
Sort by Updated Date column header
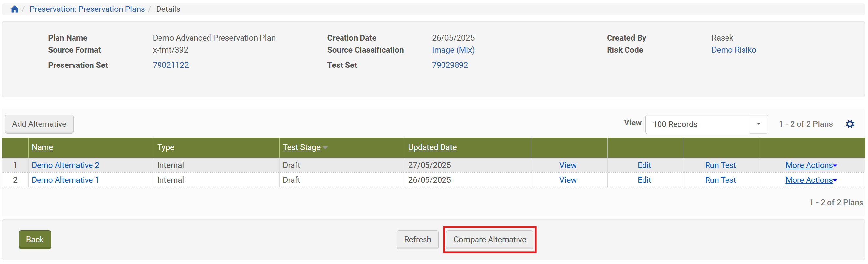432,147
